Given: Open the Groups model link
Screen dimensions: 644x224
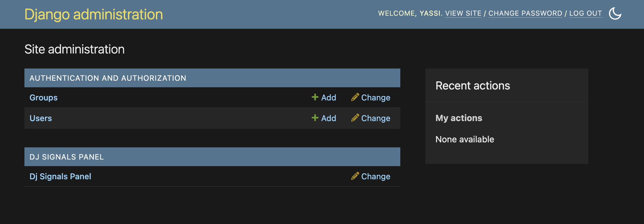Looking at the screenshot, I should coord(44,98).
